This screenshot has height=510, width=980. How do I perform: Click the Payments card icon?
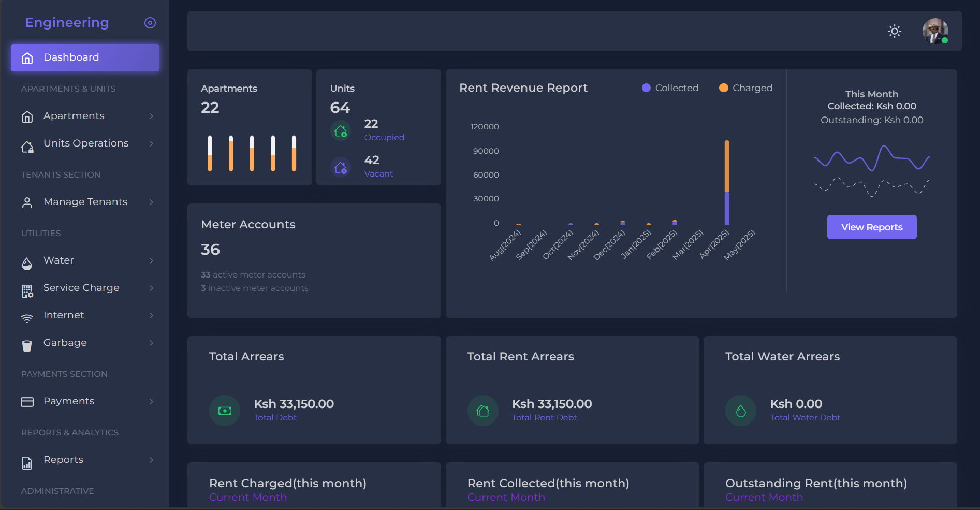point(27,401)
